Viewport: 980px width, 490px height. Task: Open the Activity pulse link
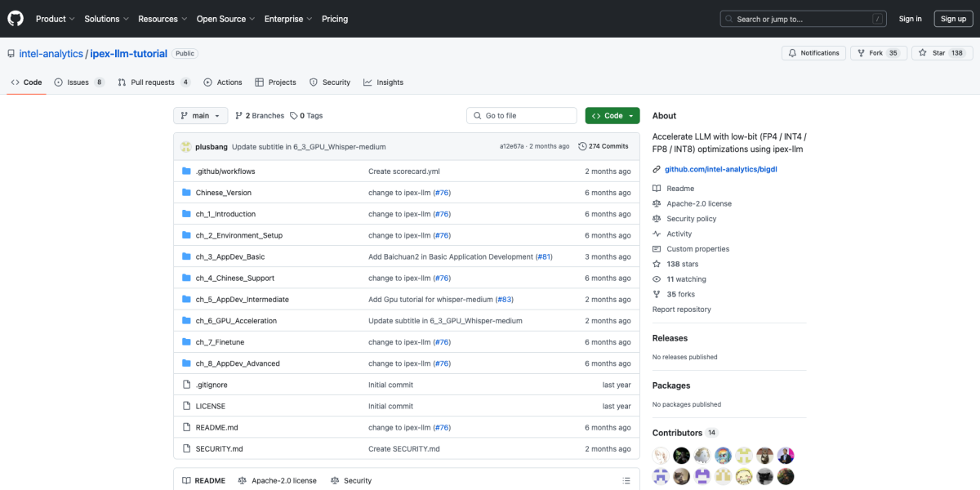click(x=679, y=234)
